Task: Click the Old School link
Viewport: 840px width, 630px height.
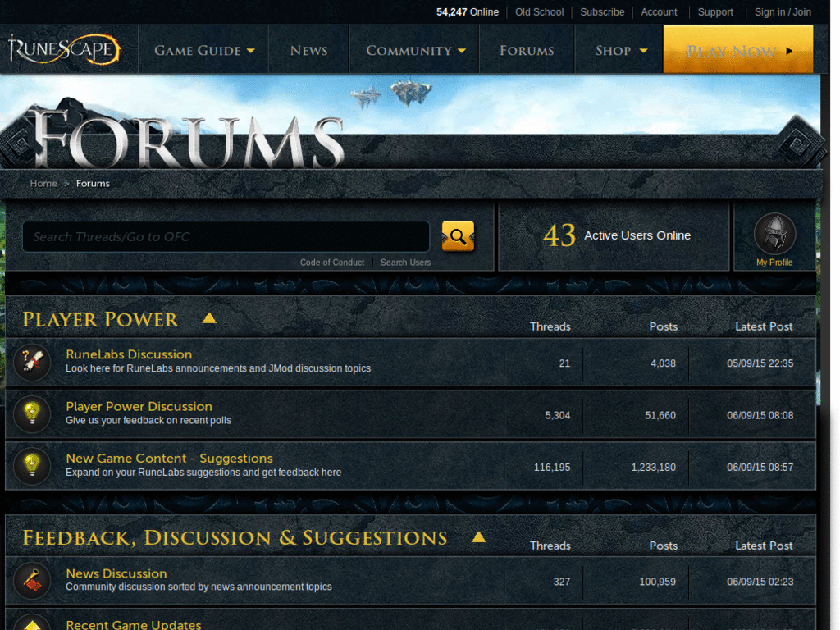Action: click(540, 11)
